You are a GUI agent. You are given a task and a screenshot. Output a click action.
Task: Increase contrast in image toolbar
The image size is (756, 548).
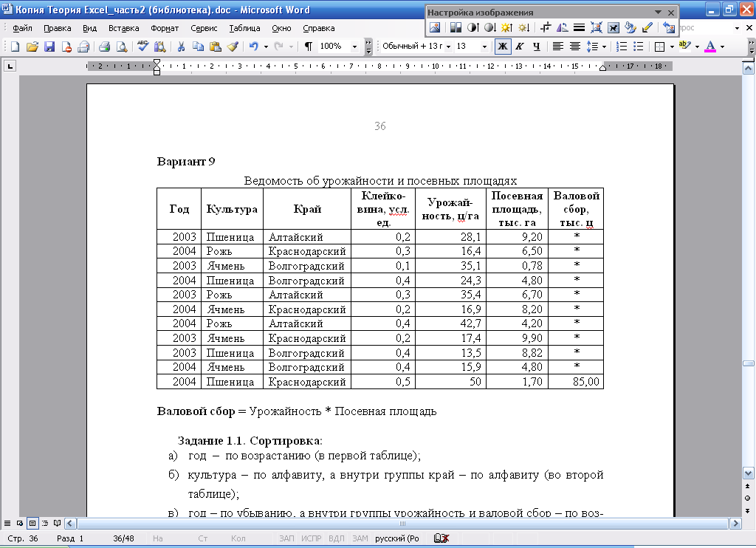[x=473, y=27]
